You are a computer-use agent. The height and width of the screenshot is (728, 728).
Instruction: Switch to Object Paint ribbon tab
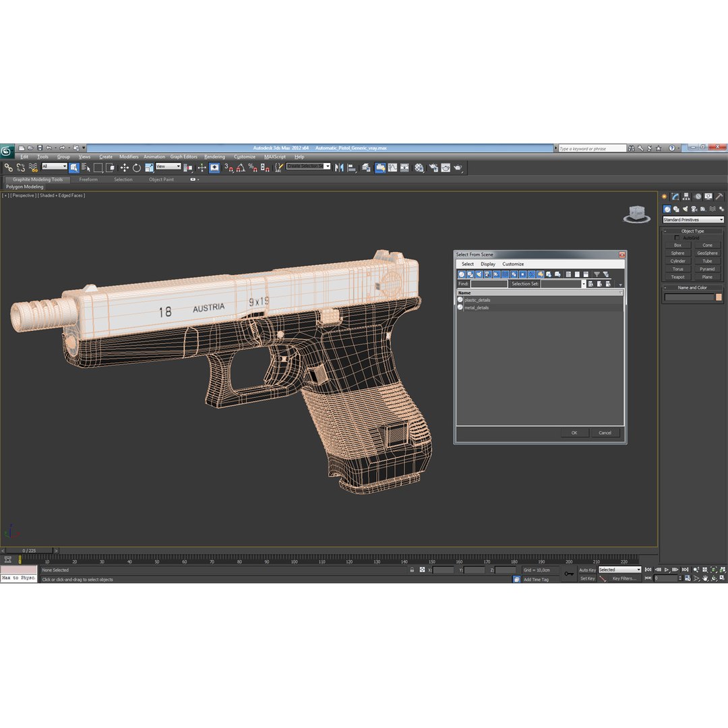point(161,180)
